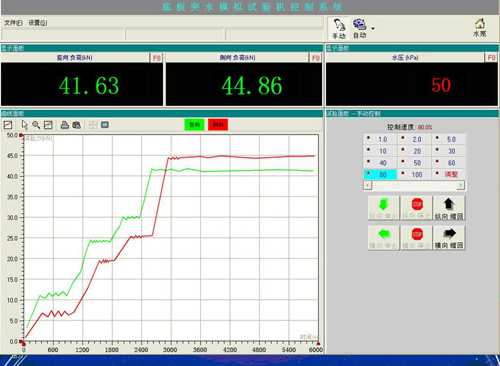This screenshot has height=366, width=500.
Task: Open the 设置 (Settings) menu
Action: point(38,23)
